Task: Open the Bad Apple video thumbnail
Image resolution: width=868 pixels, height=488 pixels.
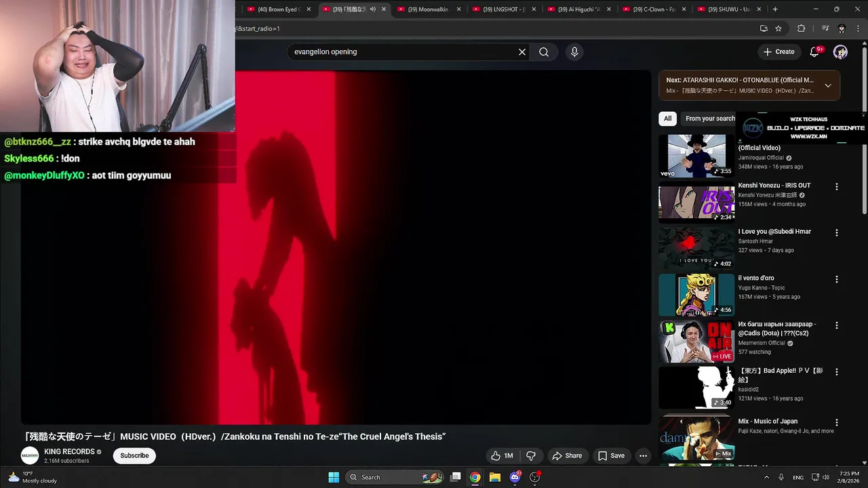Action: 696,388
